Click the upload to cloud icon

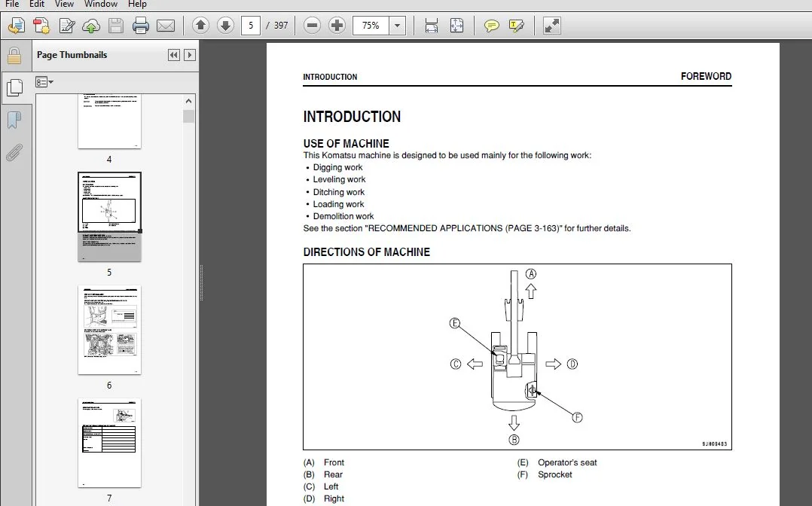coord(91,26)
